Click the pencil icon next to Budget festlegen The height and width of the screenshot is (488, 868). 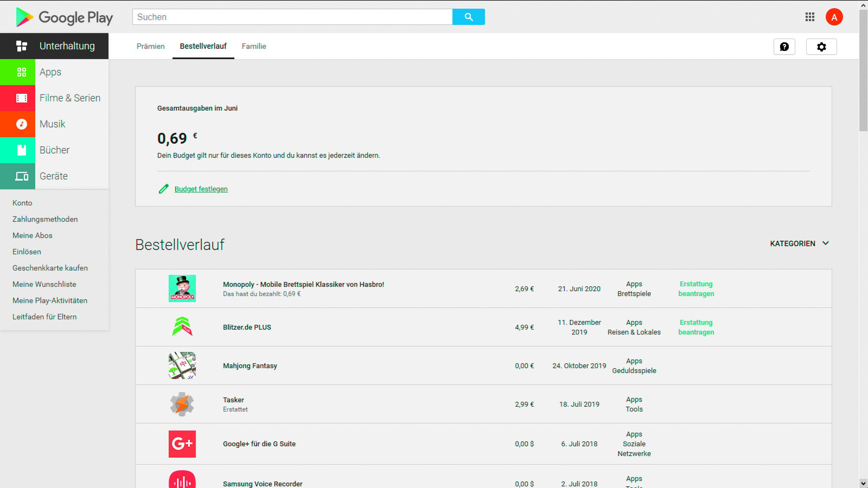[x=164, y=189]
